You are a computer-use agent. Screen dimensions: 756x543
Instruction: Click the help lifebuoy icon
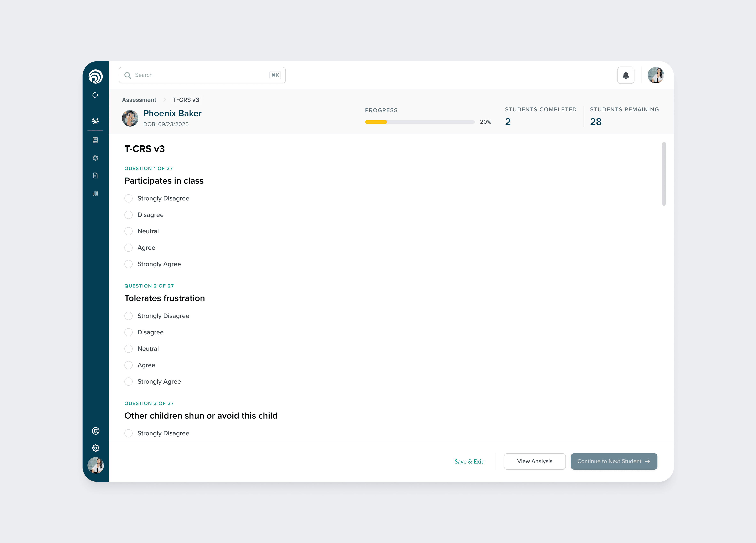95,431
